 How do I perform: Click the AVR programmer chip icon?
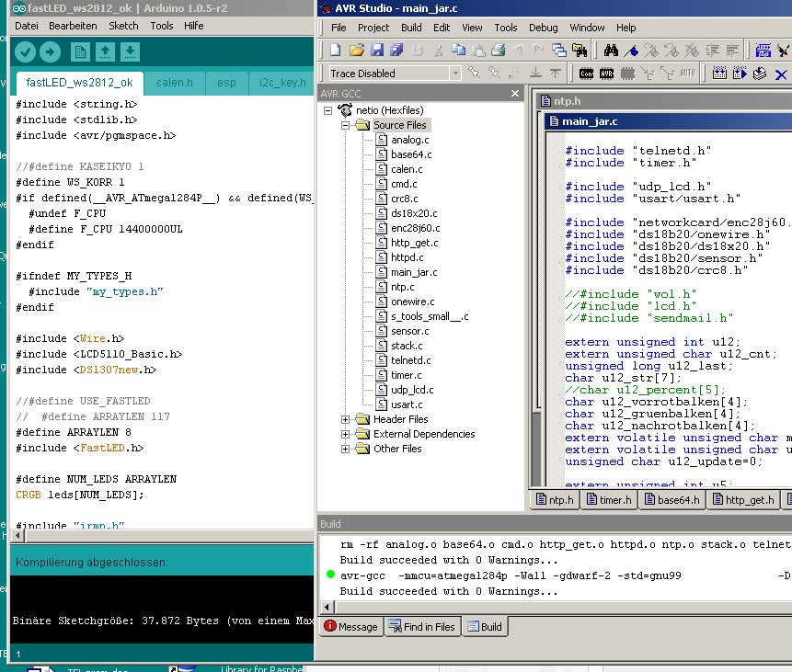pos(606,74)
